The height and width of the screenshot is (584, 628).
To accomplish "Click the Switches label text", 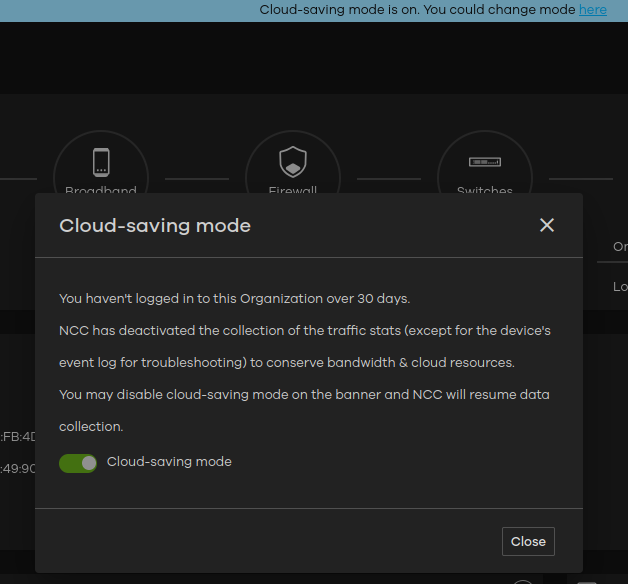I will click(485, 189).
